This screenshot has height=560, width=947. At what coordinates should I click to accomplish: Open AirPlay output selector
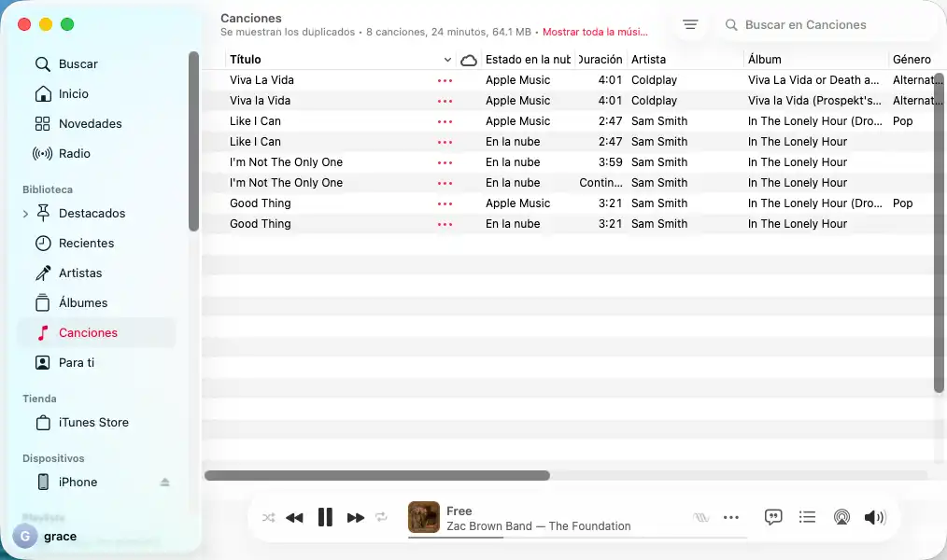(841, 517)
